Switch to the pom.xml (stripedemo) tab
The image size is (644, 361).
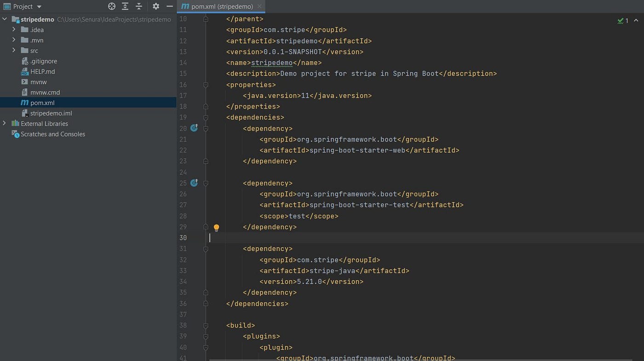click(221, 6)
